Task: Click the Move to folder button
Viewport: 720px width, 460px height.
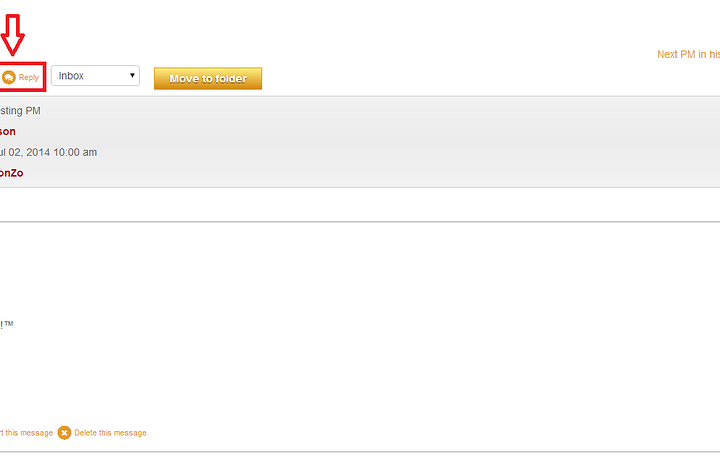Action: (x=208, y=79)
